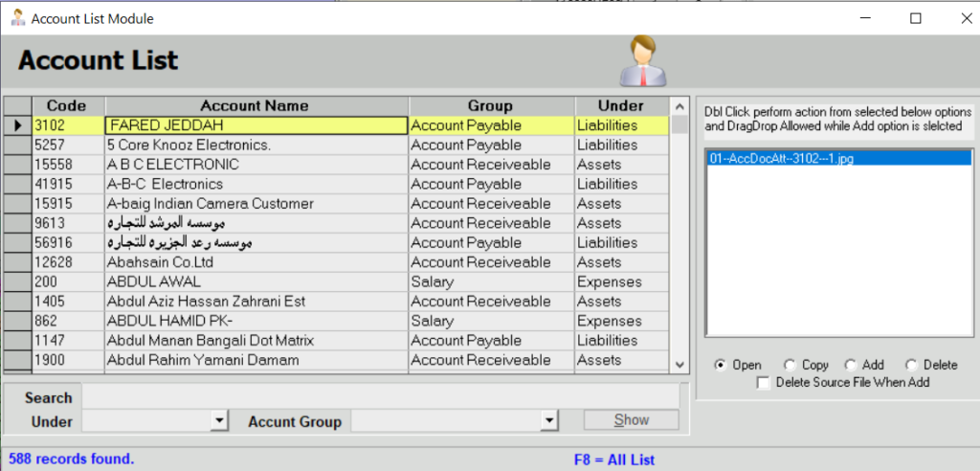This screenshot has width=980, height=471.
Task: Expand the Under dropdown filter
Action: (220, 420)
